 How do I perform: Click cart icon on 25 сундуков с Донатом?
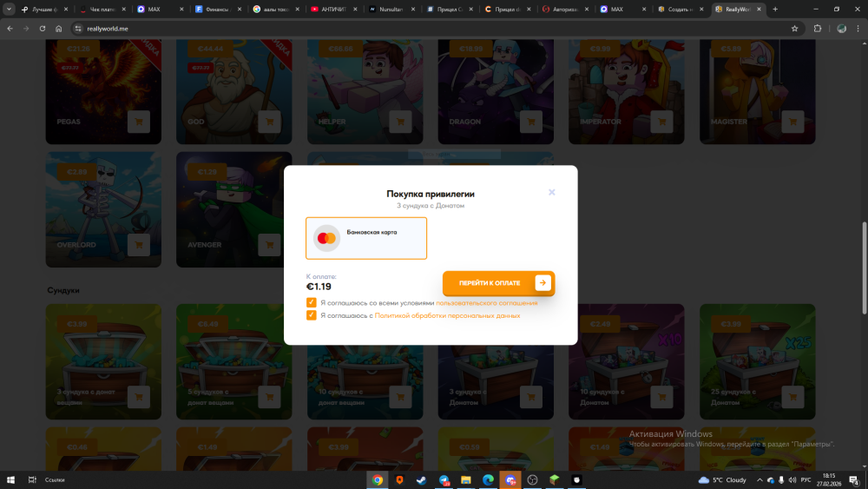(792, 397)
